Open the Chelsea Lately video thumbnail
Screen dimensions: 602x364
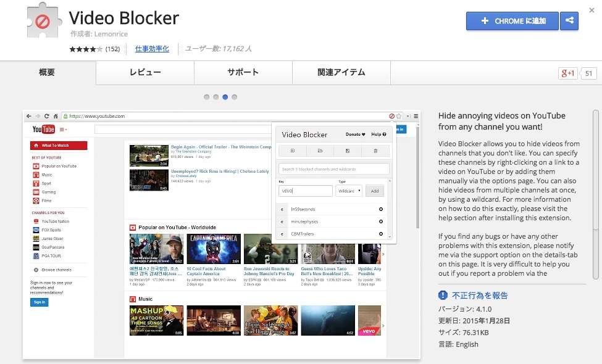coord(149,180)
